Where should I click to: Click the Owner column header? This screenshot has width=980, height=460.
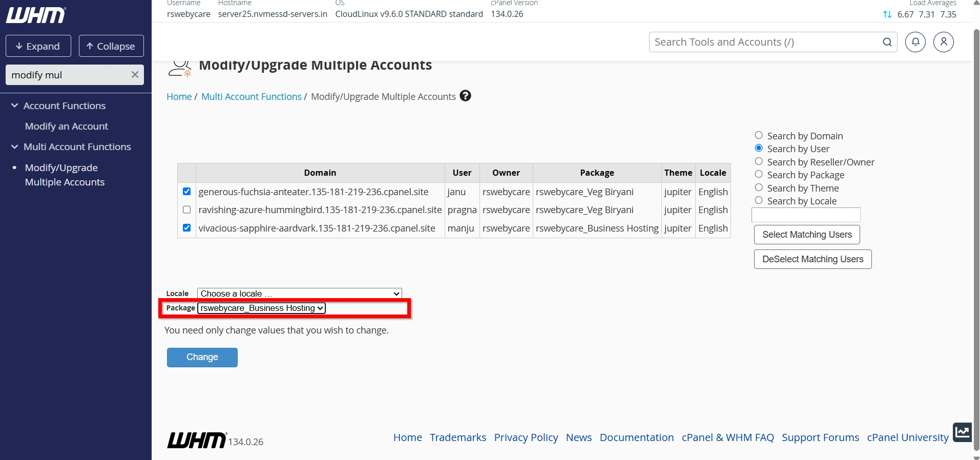pos(506,173)
